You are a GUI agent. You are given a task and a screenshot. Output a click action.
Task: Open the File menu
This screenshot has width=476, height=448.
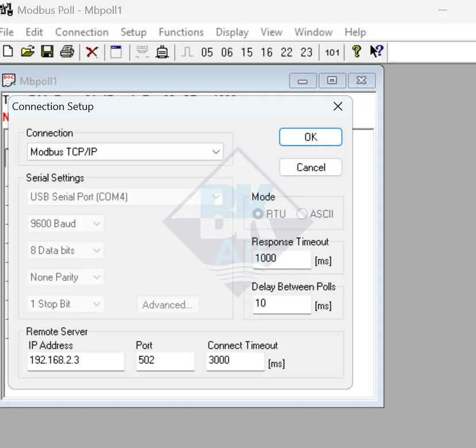[7, 32]
